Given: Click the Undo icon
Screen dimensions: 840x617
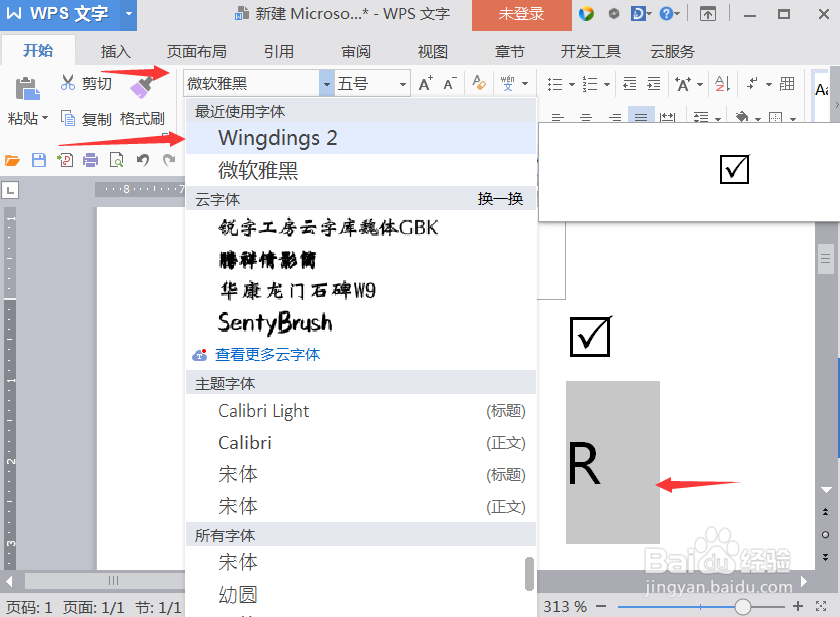Looking at the screenshot, I should click(x=142, y=160).
